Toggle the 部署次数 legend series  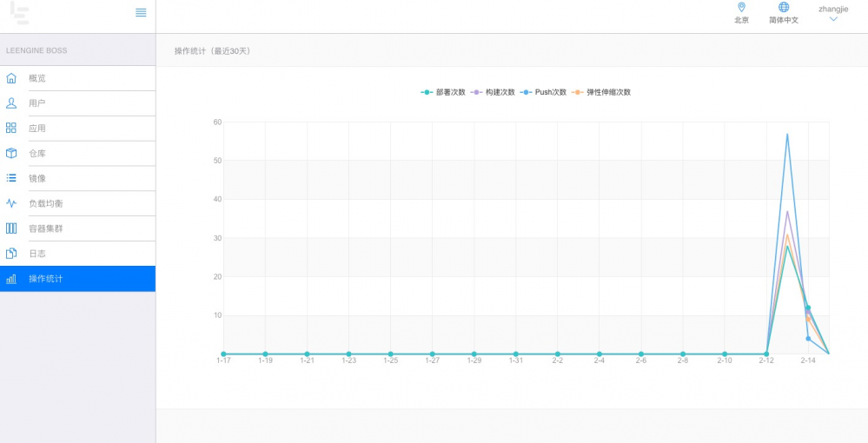(x=443, y=92)
